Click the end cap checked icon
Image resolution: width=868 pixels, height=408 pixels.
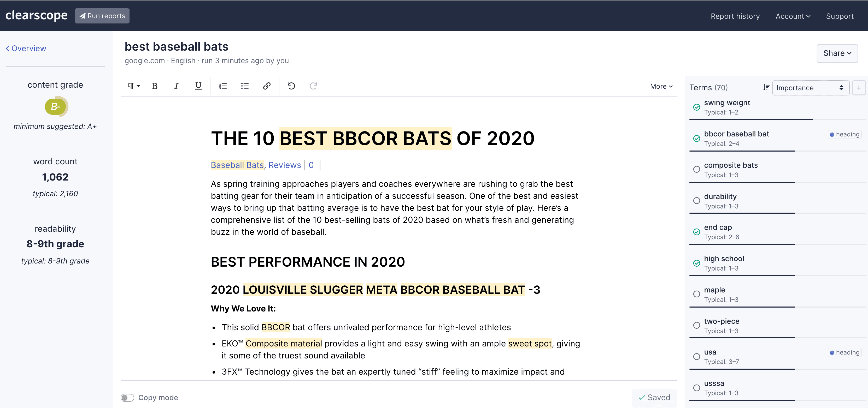(x=696, y=232)
